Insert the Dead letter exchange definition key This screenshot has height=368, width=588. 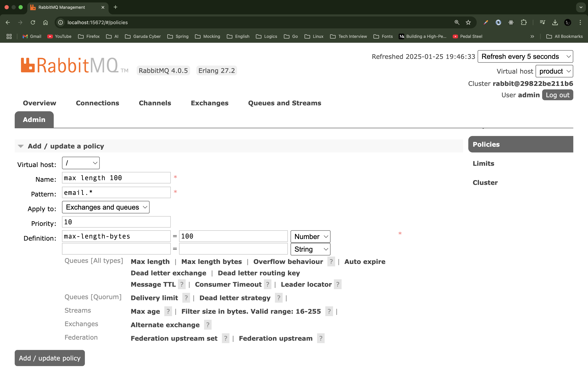[168, 273]
